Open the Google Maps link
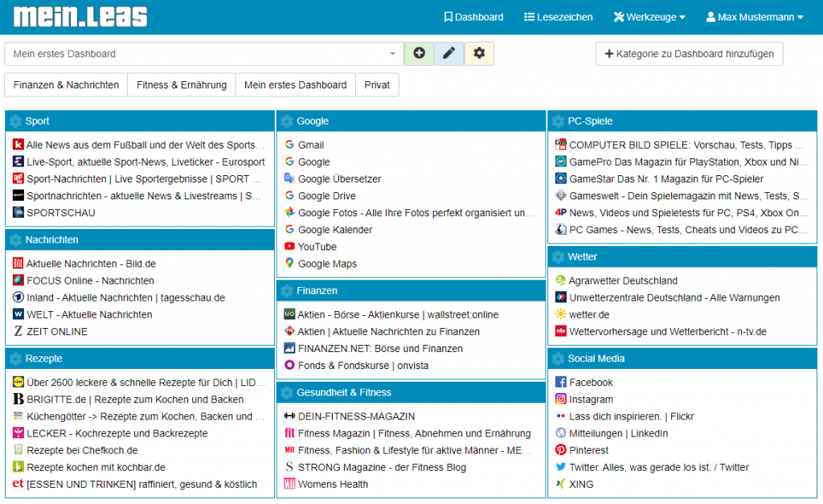The image size is (823, 504). coord(327,264)
